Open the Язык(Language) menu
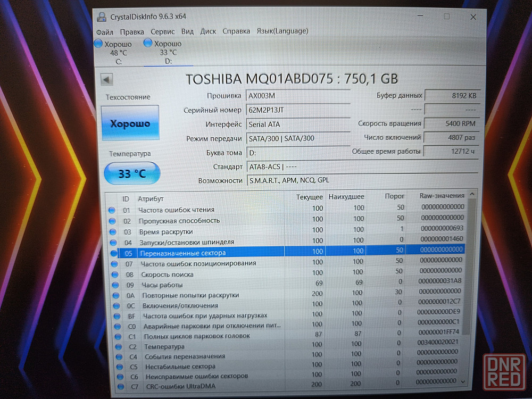This screenshot has height=399, width=532. (282, 31)
